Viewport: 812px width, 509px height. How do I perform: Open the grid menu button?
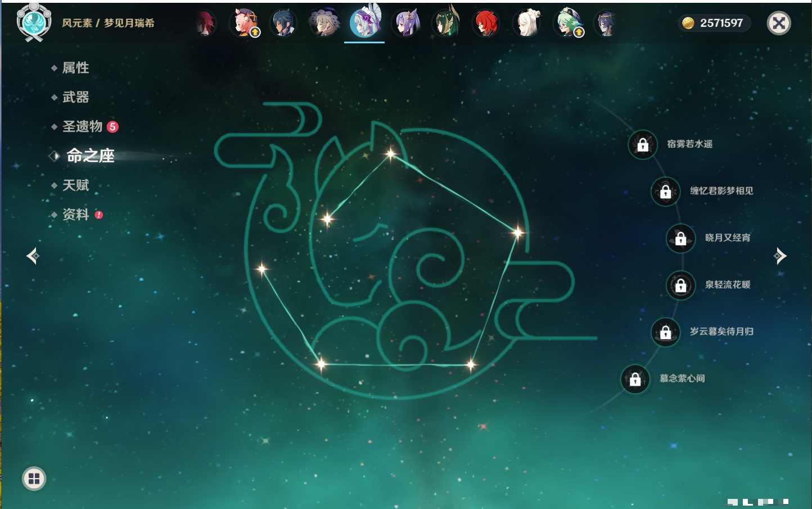[34, 479]
